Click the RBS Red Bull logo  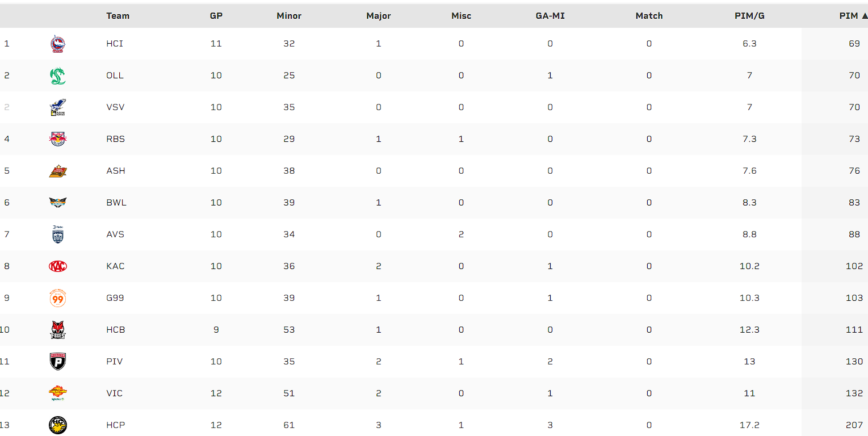(x=57, y=139)
